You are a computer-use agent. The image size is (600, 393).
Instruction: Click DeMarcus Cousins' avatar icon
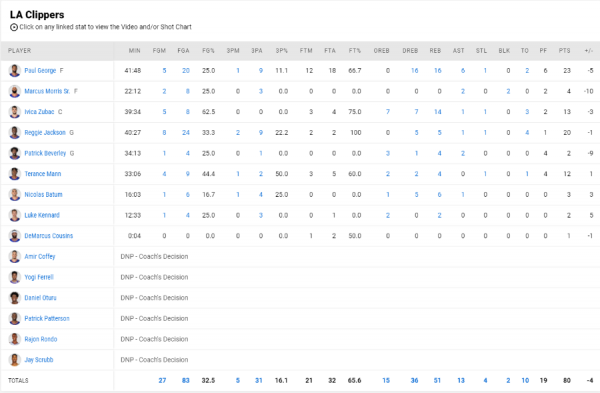click(x=15, y=236)
